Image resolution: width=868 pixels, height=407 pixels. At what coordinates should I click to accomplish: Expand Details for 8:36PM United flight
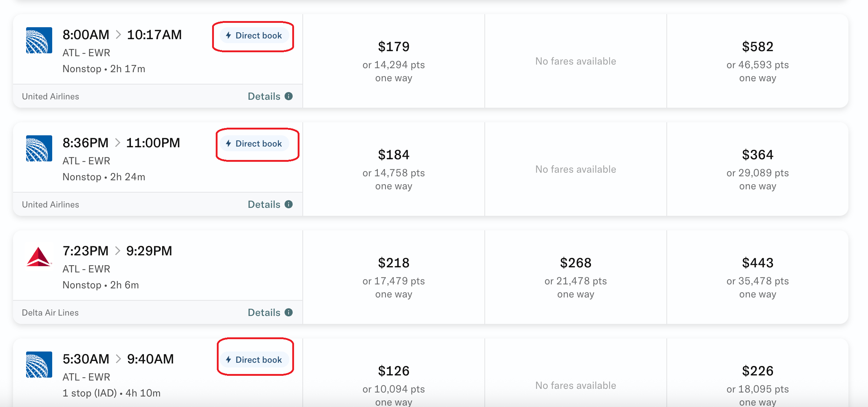[264, 204]
